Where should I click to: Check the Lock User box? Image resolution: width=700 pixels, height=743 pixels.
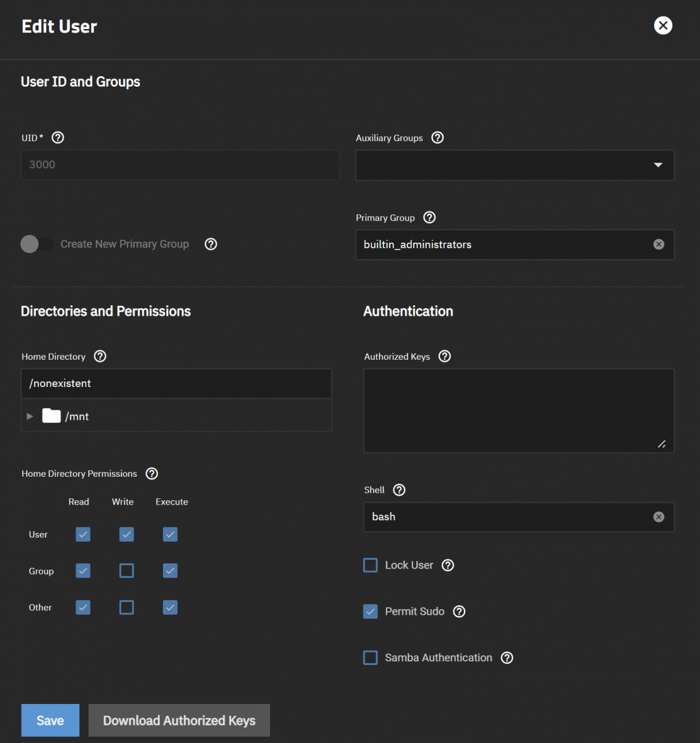[370, 565]
